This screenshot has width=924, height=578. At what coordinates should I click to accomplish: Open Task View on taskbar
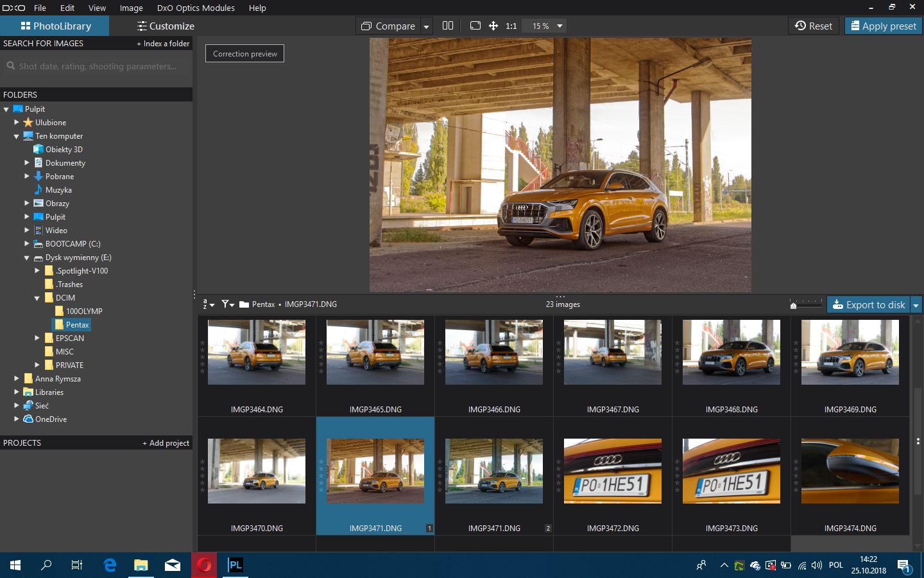click(77, 565)
